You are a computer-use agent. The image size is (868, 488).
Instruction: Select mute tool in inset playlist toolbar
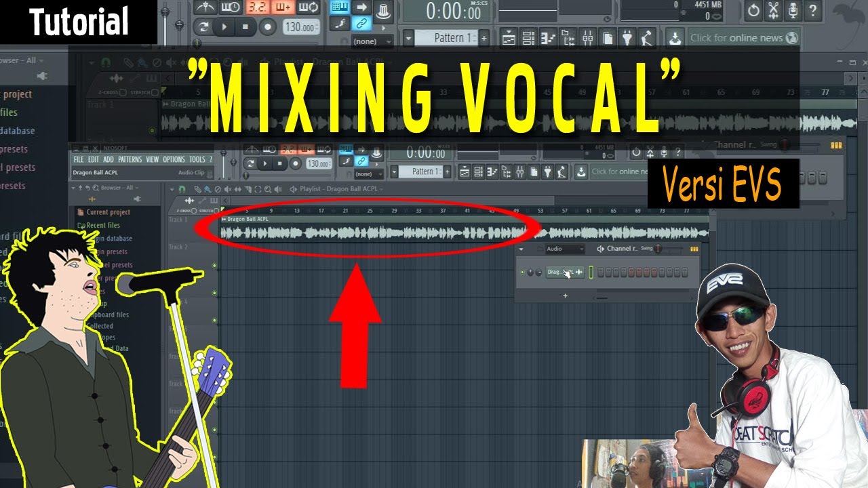(x=229, y=189)
